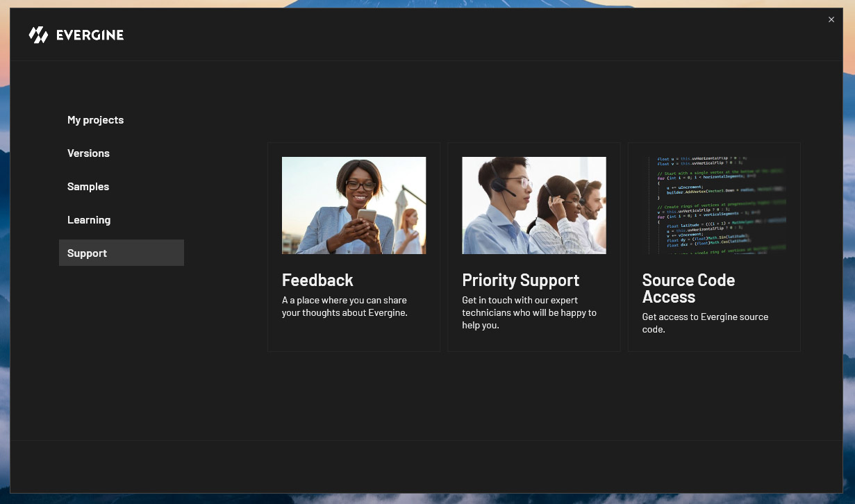Click the empty header area beside the logo
855x504 pixels.
(451, 35)
